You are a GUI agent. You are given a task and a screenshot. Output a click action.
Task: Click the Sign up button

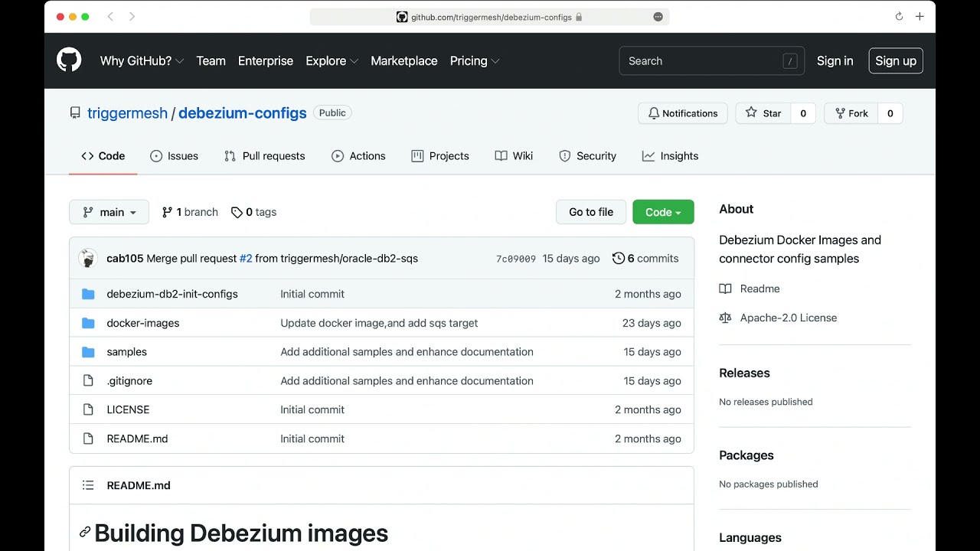896,60
